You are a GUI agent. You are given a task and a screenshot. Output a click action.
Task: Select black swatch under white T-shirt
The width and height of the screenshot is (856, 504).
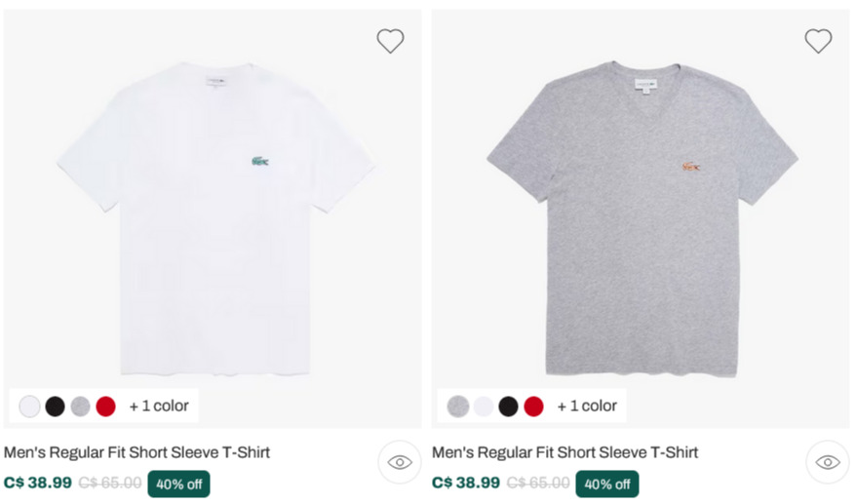pyautogui.click(x=56, y=407)
